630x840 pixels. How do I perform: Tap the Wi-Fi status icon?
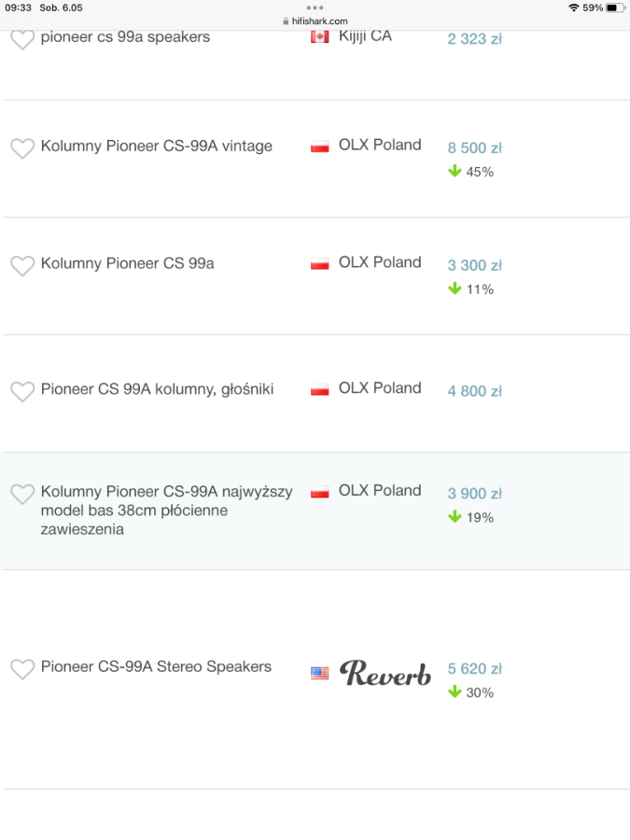point(574,7)
